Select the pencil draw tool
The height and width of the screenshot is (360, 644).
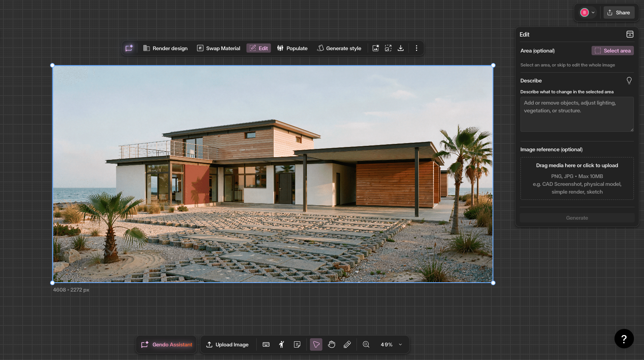[x=347, y=344]
